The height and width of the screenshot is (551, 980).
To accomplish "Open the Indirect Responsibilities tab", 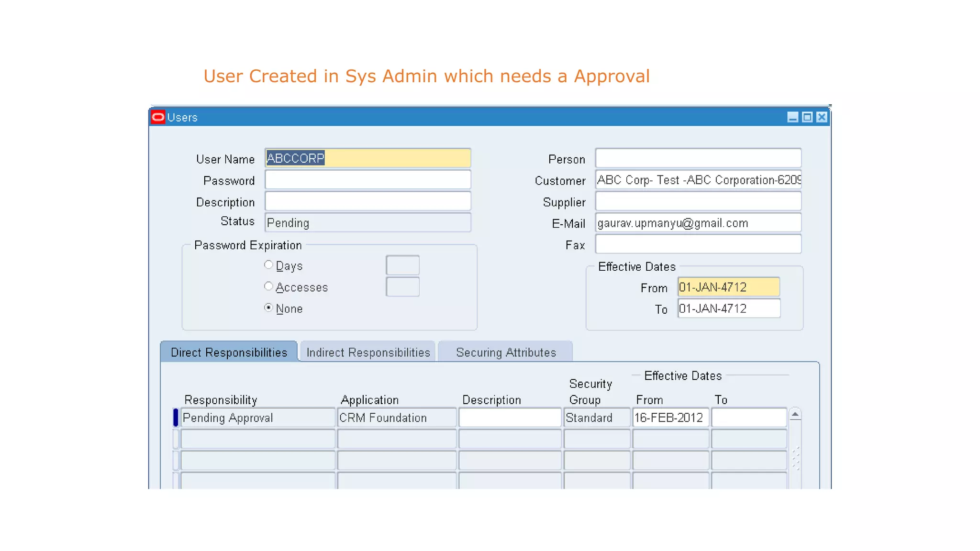I will (x=368, y=352).
